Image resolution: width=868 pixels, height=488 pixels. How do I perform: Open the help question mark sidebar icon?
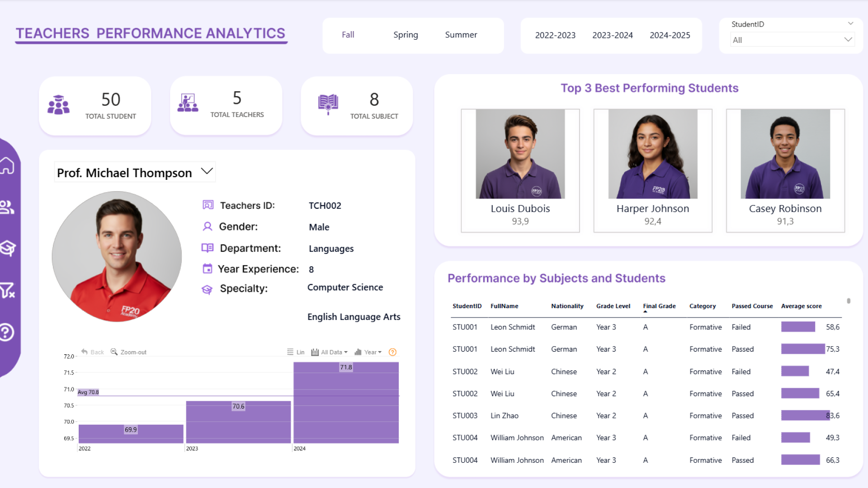pos(6,333)
